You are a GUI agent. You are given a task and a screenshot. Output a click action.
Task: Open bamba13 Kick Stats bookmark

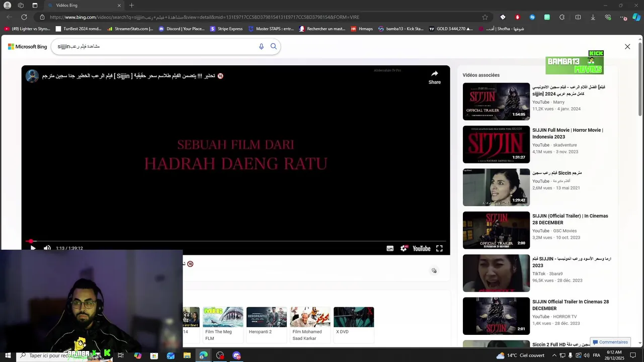point(401,29)
